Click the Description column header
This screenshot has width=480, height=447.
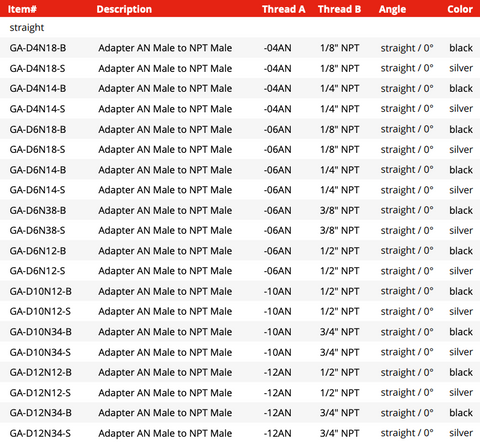coord(124,9)
